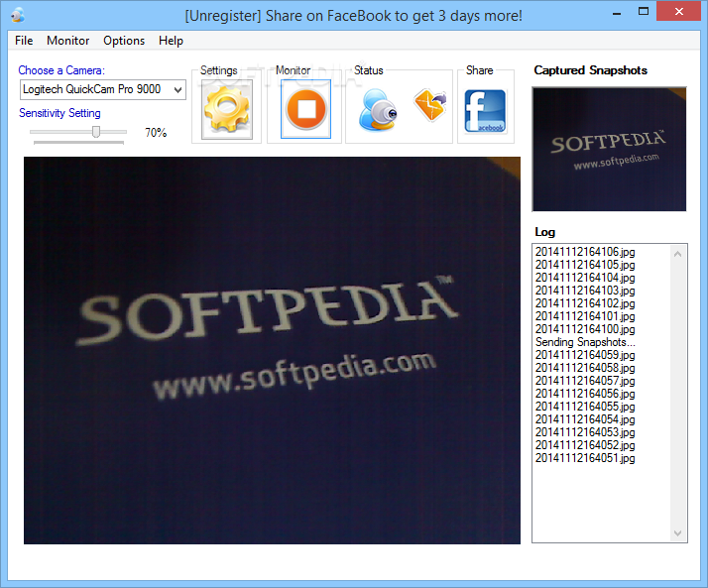Select log entry 2014112164101.jpg
Viewport: 708px width, 588px height.
tap(585, 316)
